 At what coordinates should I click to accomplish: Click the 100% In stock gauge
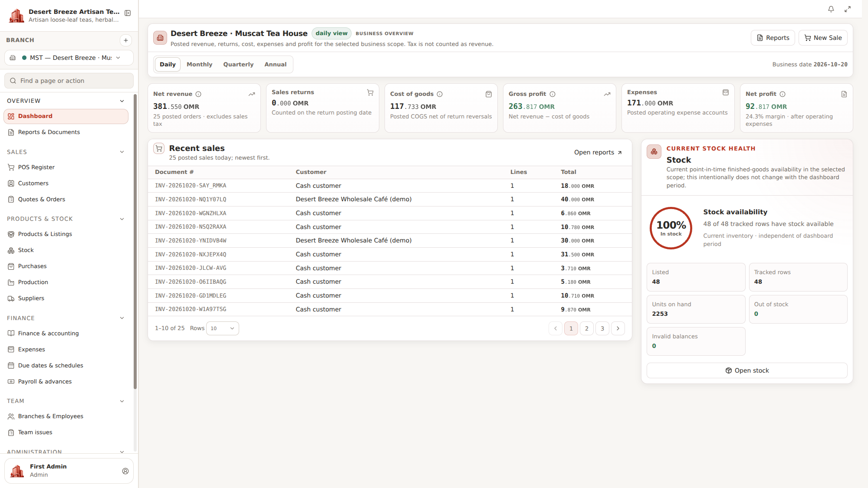click(x=671, y=228)
